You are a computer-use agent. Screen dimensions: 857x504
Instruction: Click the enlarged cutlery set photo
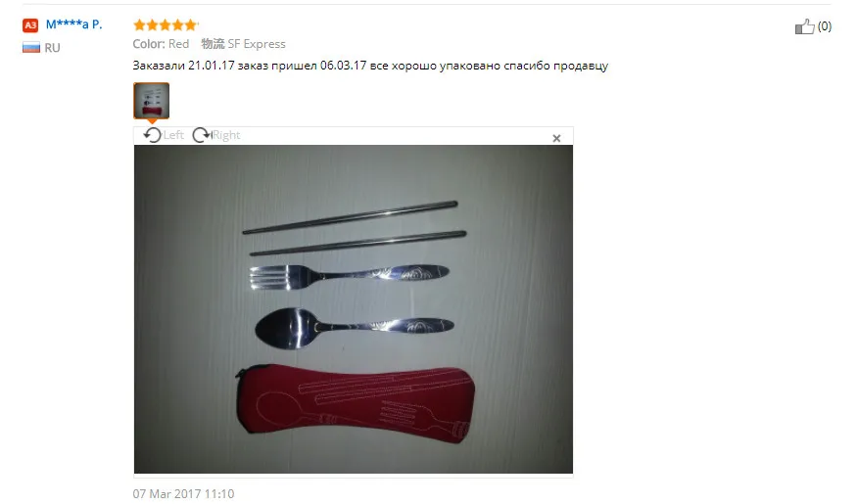tap(353, 309)
